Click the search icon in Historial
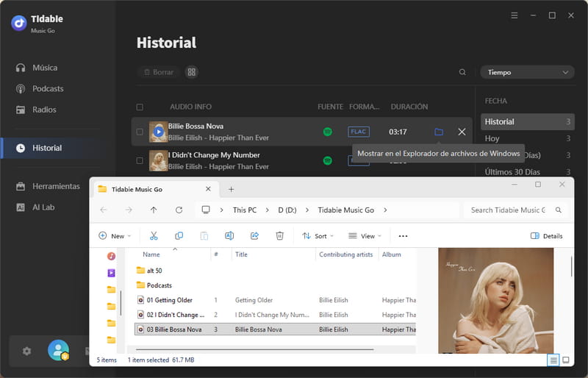 click(462, 73)
